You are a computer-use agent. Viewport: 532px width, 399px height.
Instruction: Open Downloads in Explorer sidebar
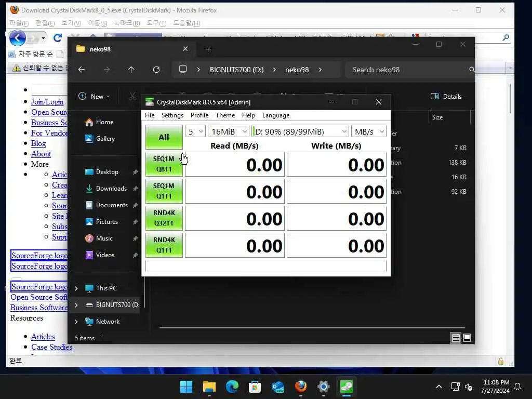pyautogui.click(x=111, y=188)
